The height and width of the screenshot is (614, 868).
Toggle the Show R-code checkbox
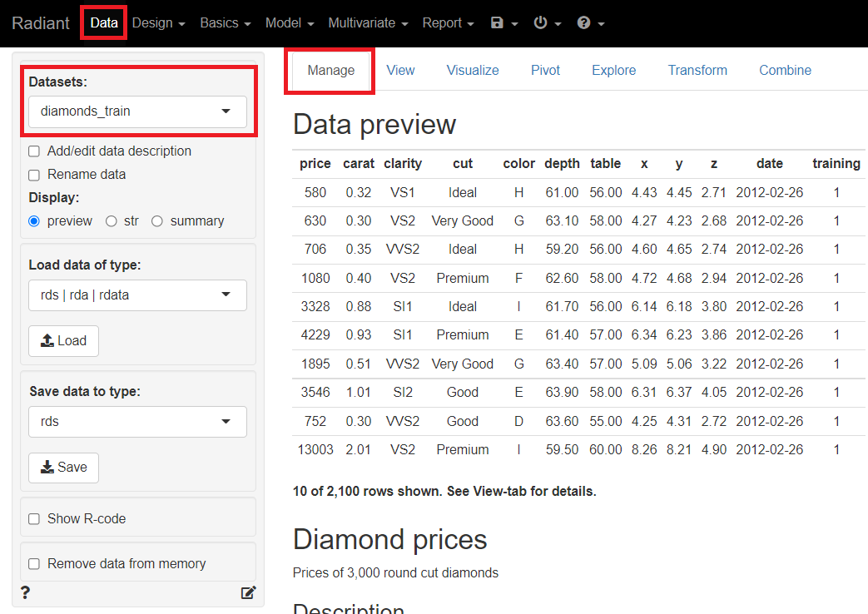(x=34, y=519)
